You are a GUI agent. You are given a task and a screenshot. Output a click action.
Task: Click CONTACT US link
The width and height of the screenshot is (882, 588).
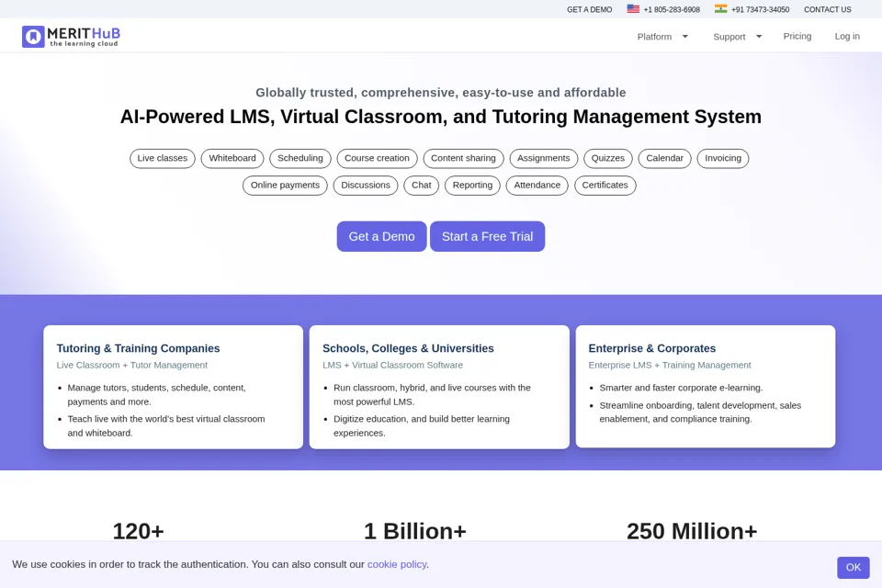point(828,9)
